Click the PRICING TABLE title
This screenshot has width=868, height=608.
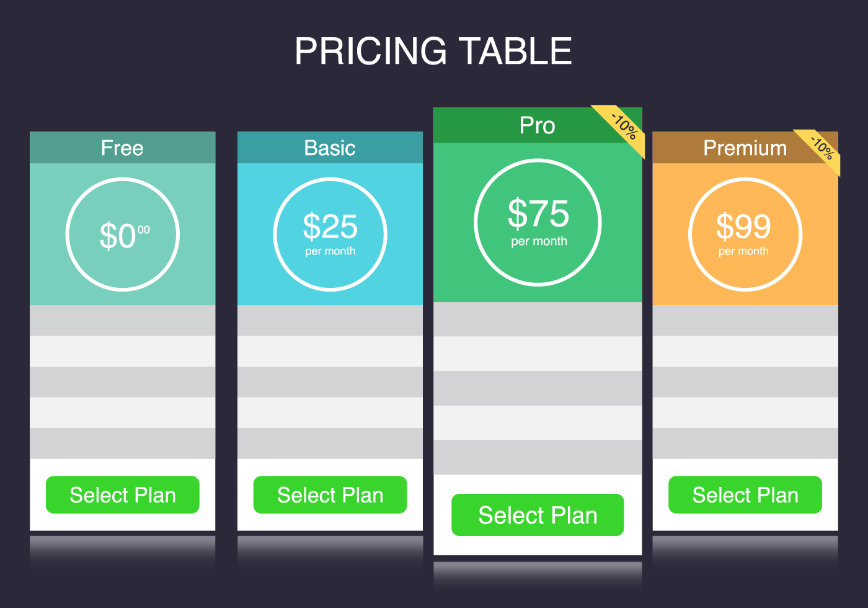pyautogui.click(x=433, y=51)
